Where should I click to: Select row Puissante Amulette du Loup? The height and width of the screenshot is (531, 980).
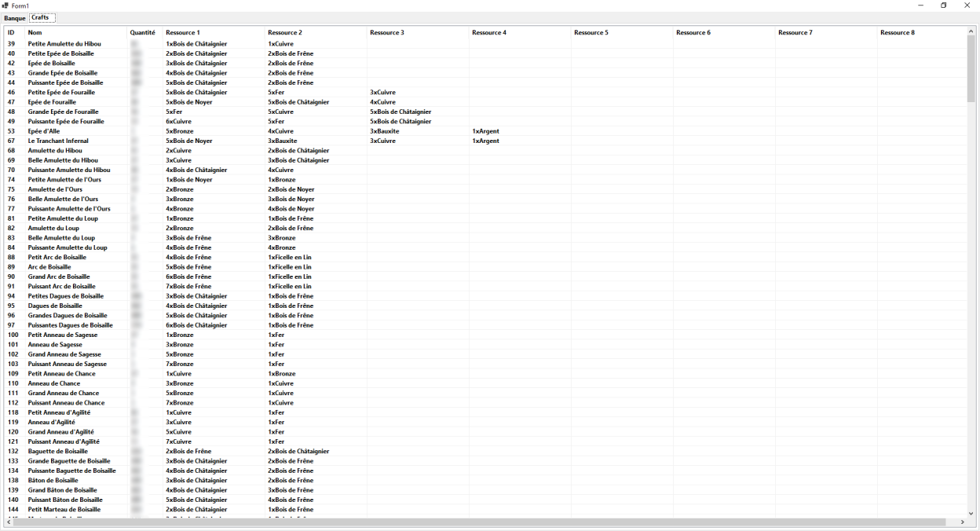point(486,247)
